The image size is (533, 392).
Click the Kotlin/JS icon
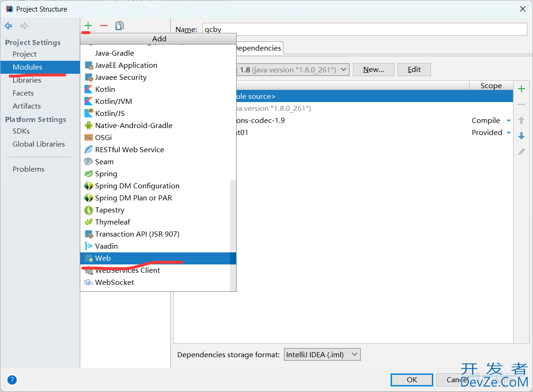[x=89, y=113]
